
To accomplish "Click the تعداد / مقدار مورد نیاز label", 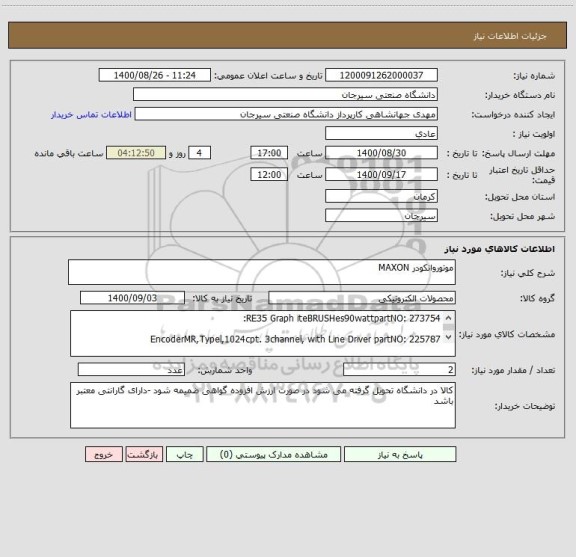I will pyautogui.click(x=513, y=370).
